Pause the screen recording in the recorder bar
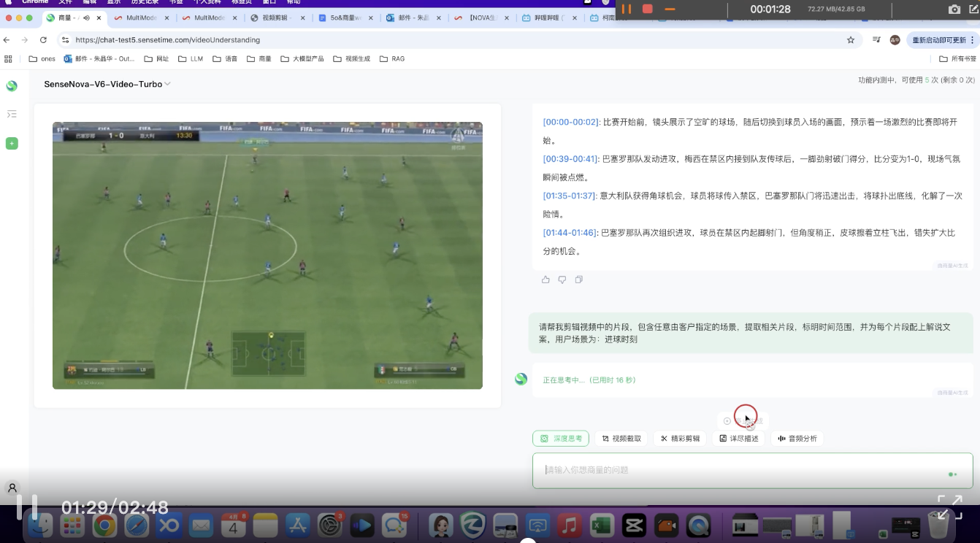Image resolution: width=980 pixels, height=543 pixels. coord(627,9)
